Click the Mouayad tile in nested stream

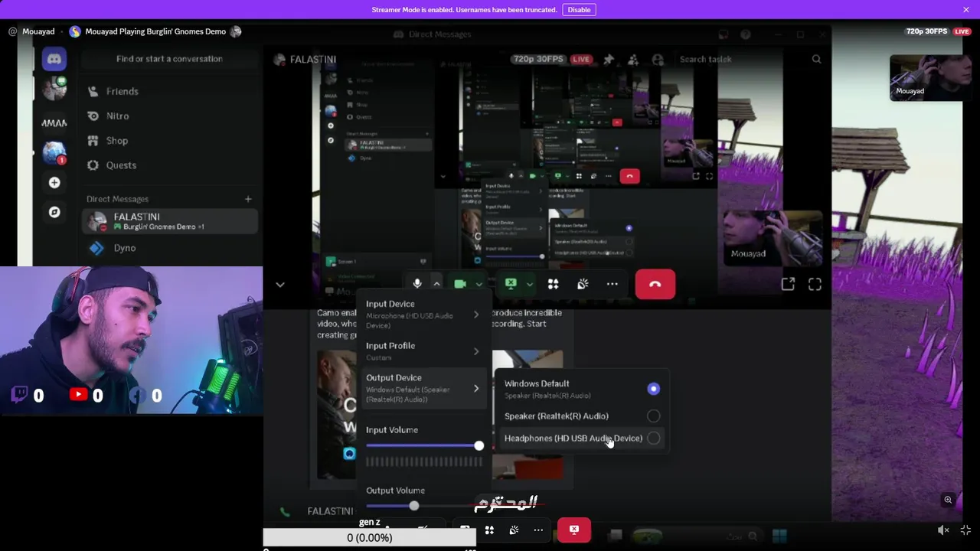click(773, 237)
